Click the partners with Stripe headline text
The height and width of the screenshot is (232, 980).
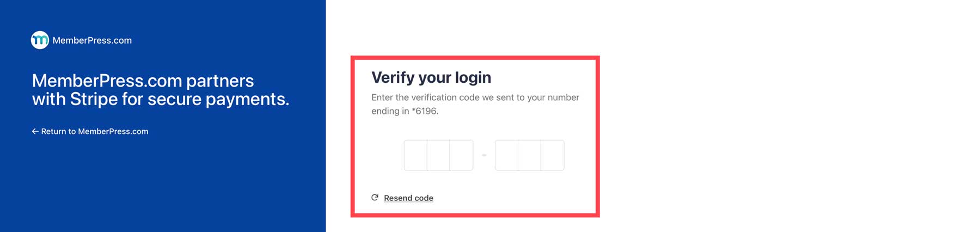(x=160, y=90)
